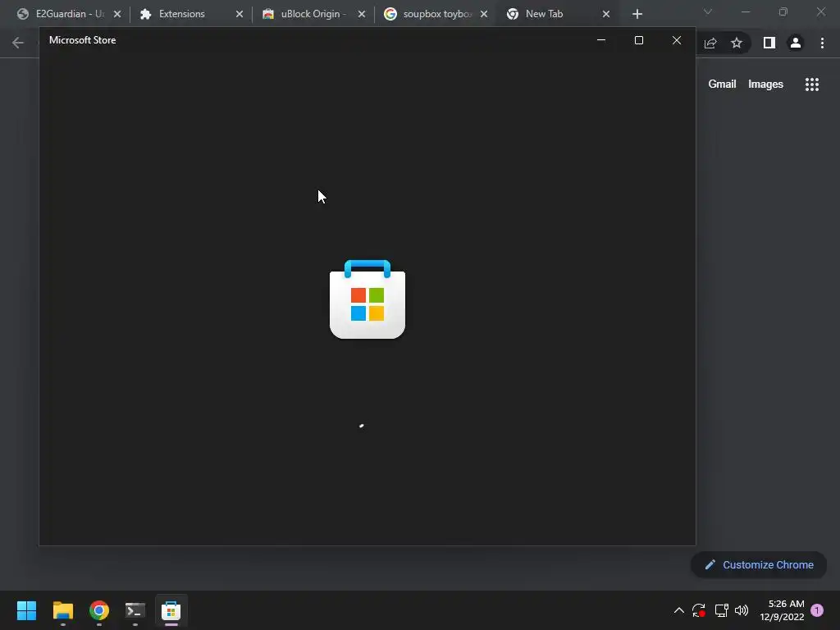
Task: Open Chrome side panel
Action: [x=769, y=43]
